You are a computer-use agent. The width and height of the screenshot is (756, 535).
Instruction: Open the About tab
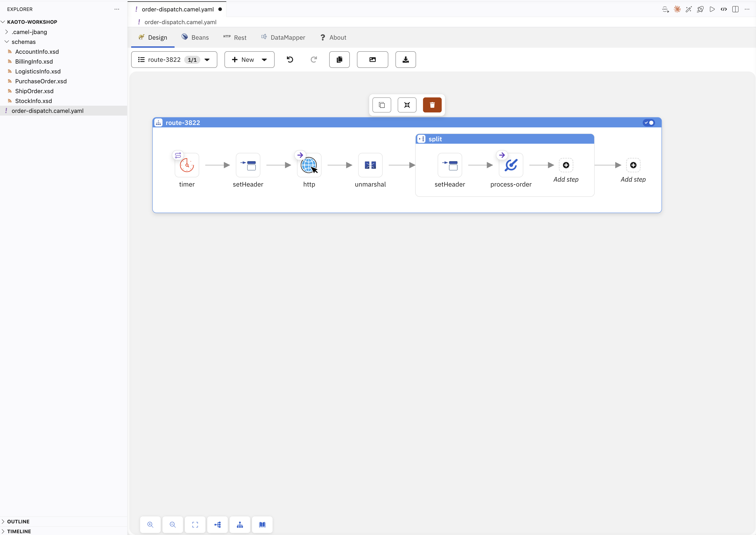coord(333,37)
